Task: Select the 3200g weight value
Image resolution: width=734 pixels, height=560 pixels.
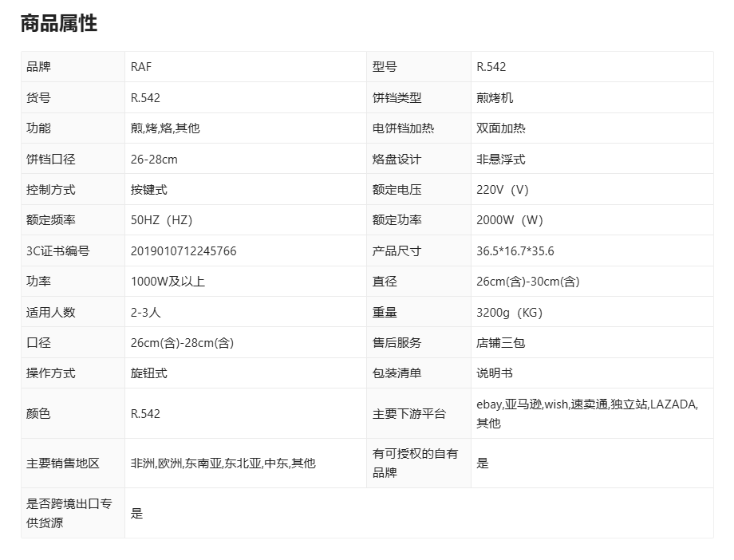Action: 509,313
